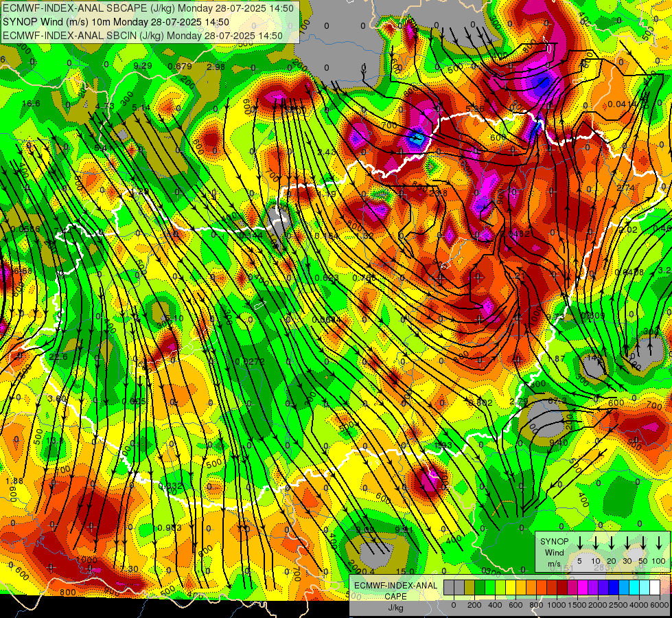Click the 9.40 value on the map

pyautogui.click(x=559, y=442)
